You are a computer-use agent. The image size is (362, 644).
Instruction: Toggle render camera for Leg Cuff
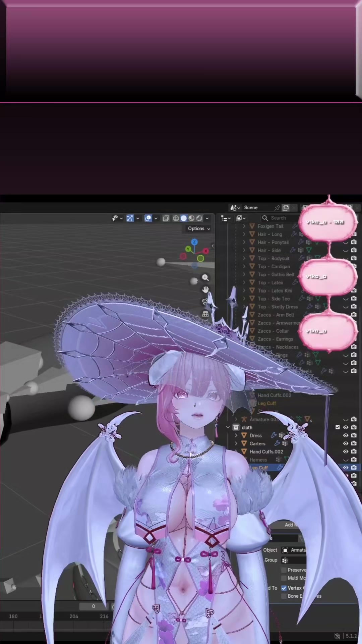(x=354, y=468)
